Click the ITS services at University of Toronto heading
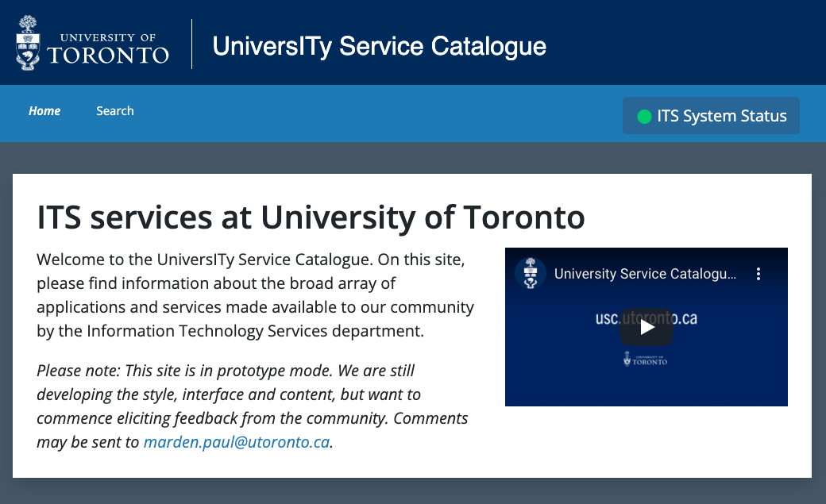Image resolution: width=826 pixels, height=504 pixels. coord(311,217)
